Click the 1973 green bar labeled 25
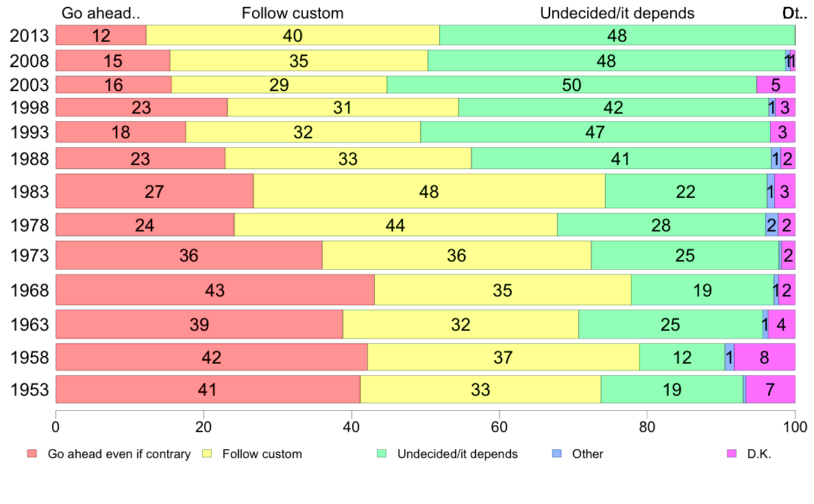 [684, 255]
